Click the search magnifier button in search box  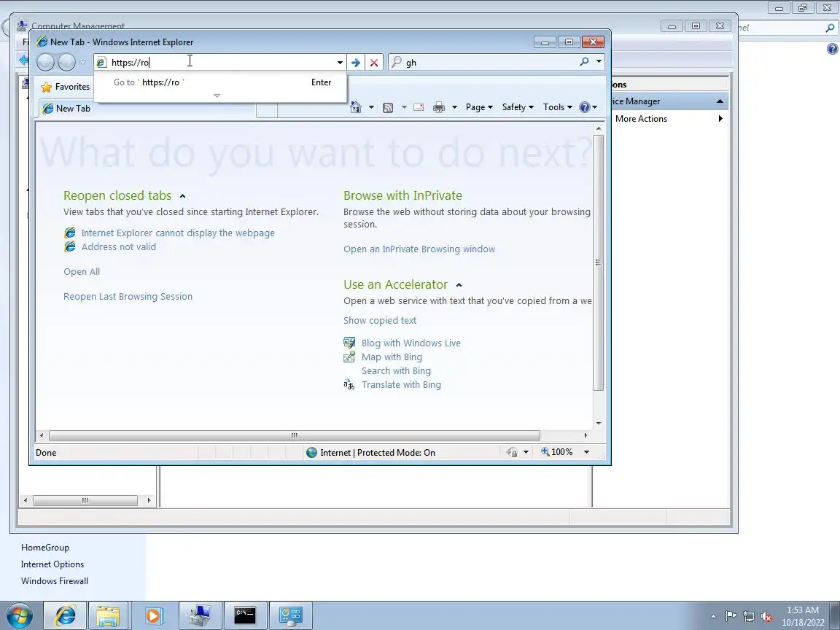click(585, 62)
